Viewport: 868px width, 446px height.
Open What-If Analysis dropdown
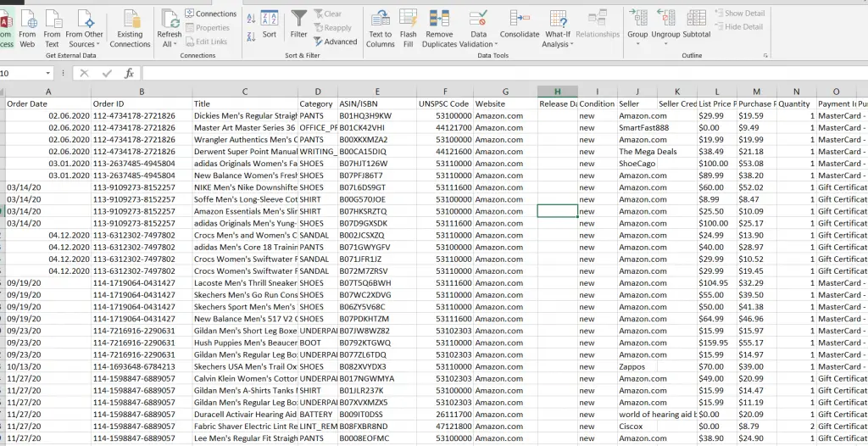(558, 29)
